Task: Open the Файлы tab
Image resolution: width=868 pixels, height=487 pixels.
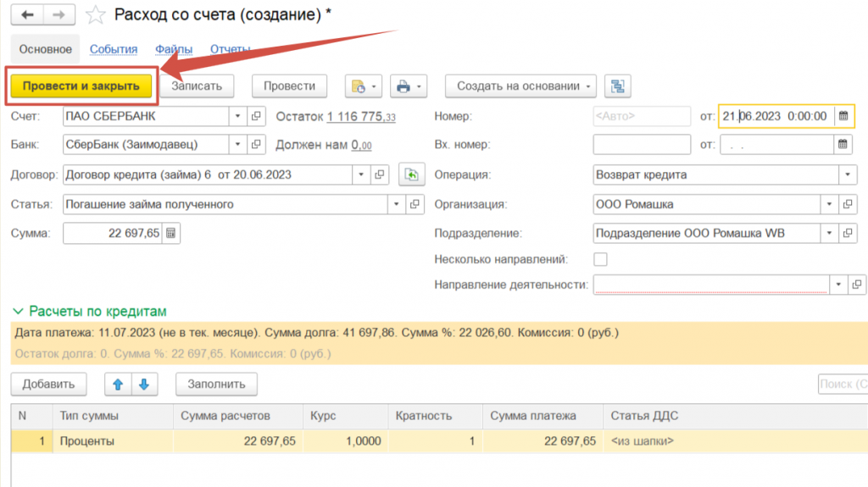Action: click(x=174, y=49)
